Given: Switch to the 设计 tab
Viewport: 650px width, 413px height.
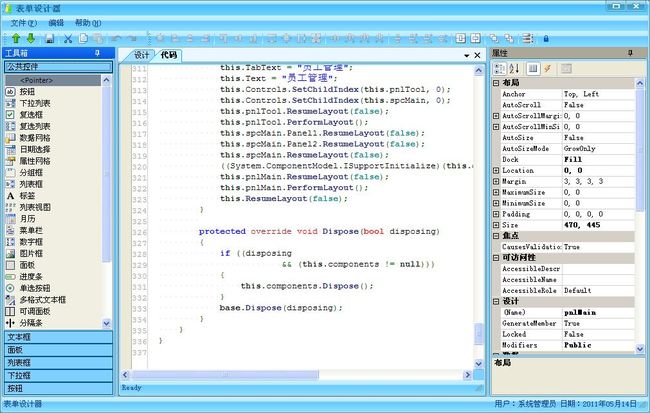Looking at the screenshot, I should 141,55.
